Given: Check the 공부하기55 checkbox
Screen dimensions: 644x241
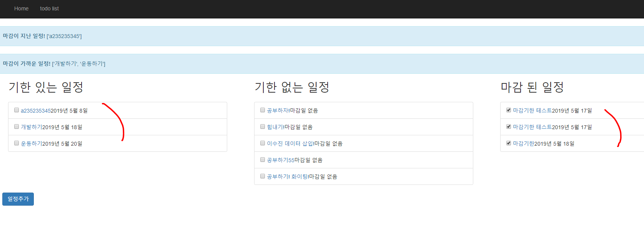Looking at the screenshot, I should coord(263,160).
